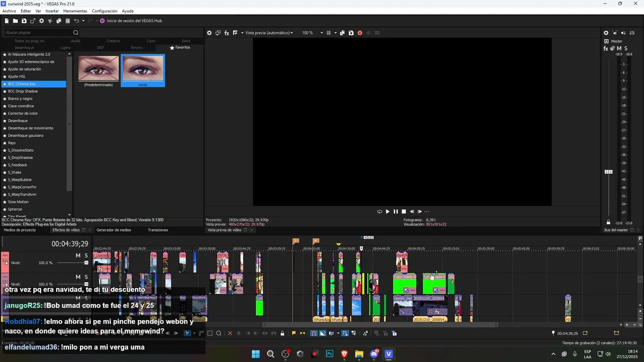Screen dimensions: 644x362
Task: Mute the second video track
Action: pyautogui.click(x=78, y=277)
